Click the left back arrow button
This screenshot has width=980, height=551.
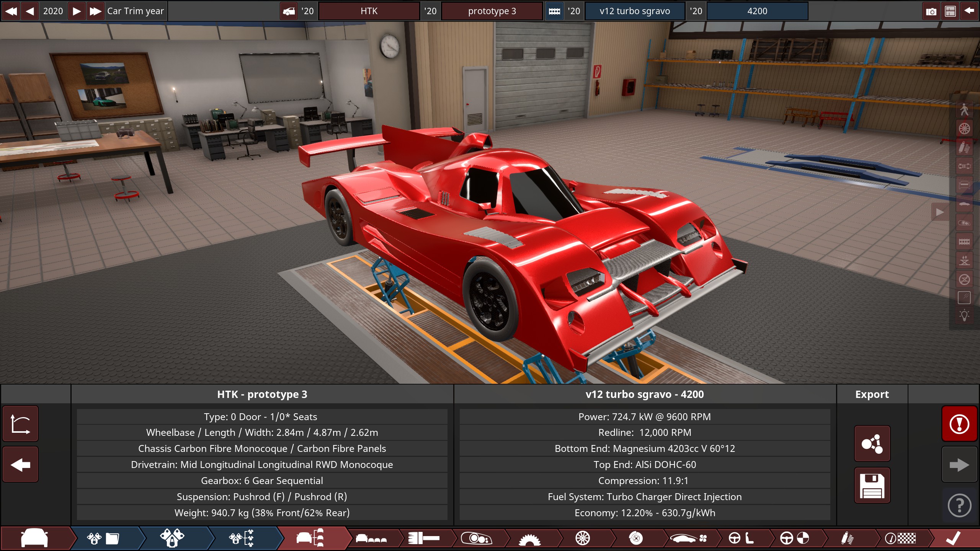(x=20, y=465)
